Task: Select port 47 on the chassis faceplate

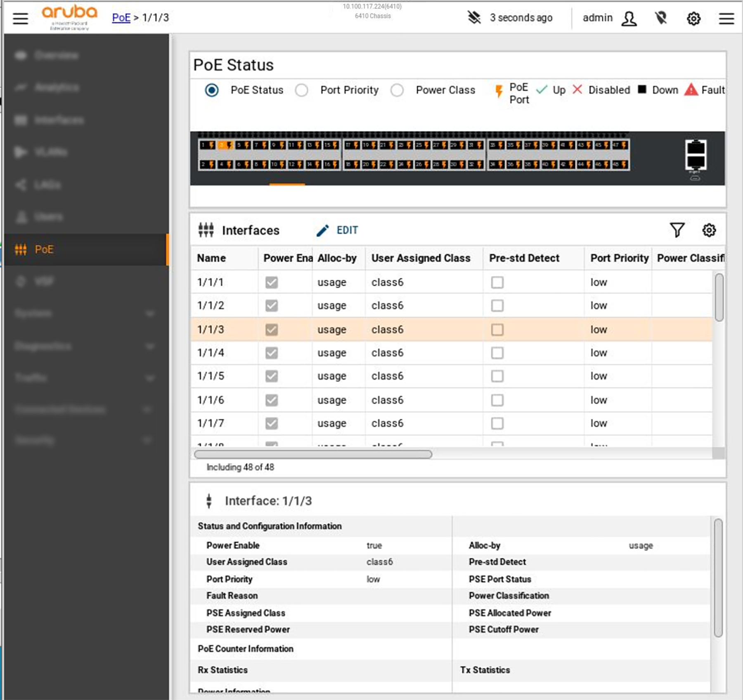Action: click(x=620, y=145)
